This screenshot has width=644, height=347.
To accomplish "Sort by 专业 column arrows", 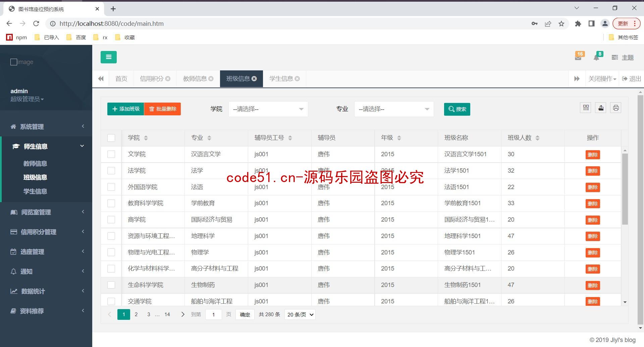I will tap(209, 138).
